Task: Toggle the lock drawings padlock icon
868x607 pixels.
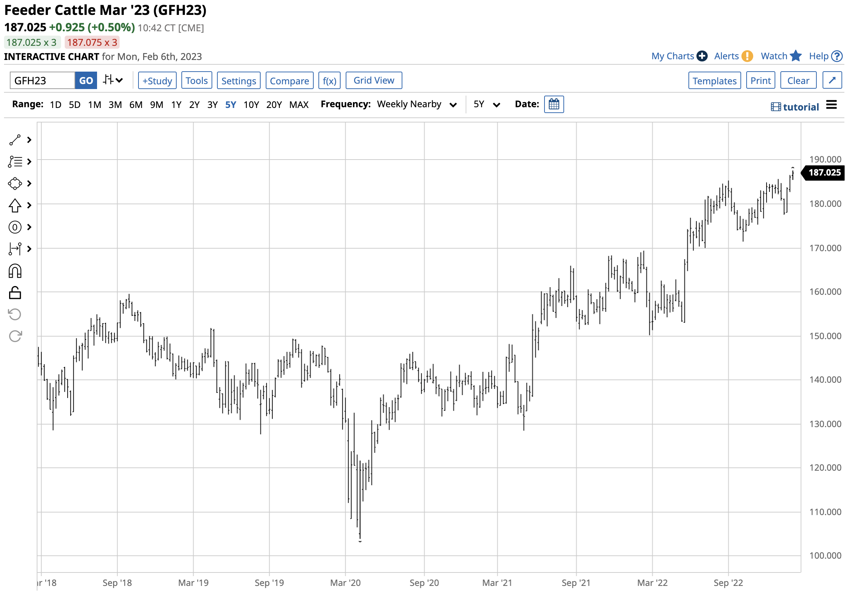Action: point(15,293)
